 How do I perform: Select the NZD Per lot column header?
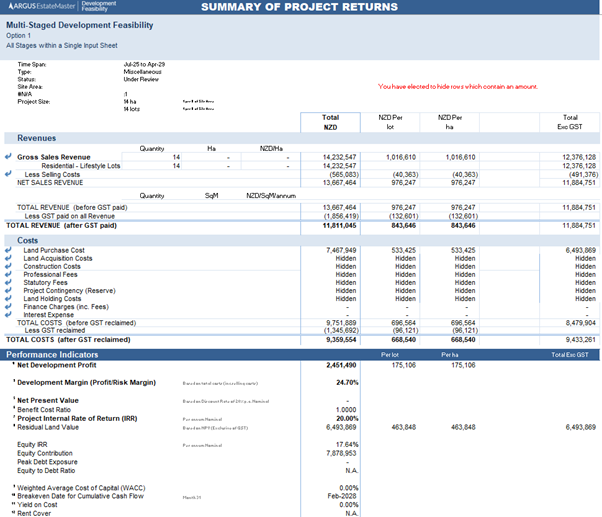pyautogui.click(x=390, y=122)
